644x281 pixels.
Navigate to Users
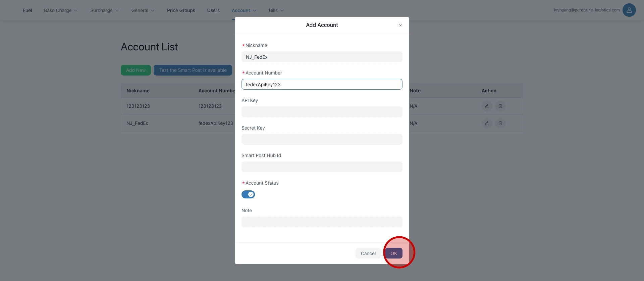(x=213, y=10)
